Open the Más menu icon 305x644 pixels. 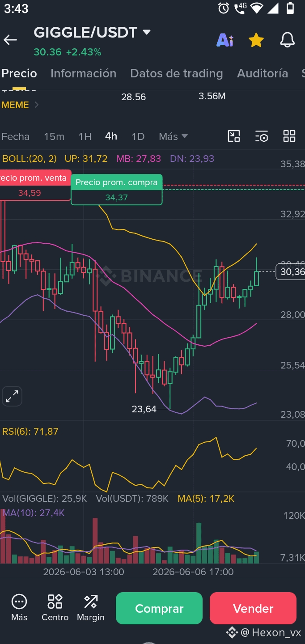pyautogui.click(x=19, y=608)
